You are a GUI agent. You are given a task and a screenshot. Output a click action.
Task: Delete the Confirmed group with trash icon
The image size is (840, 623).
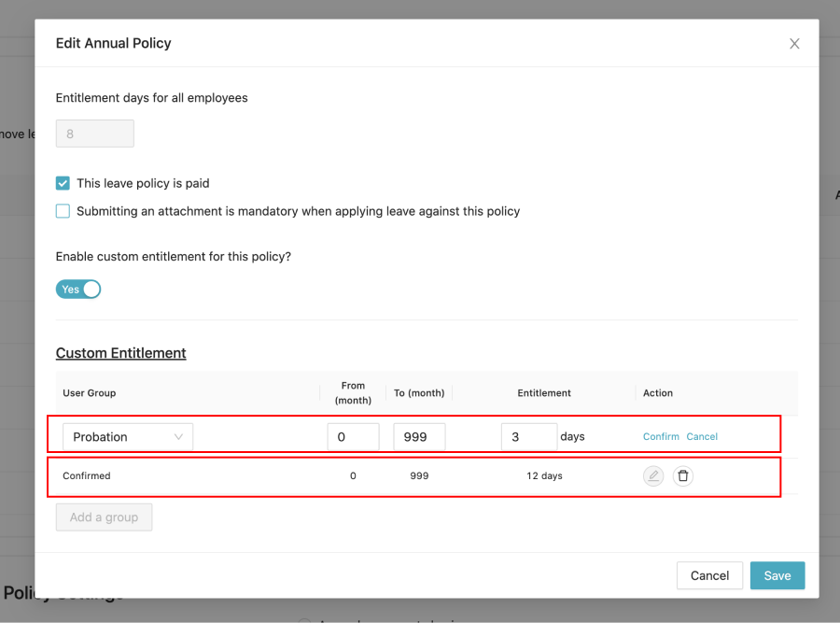(x=682, y=475)
